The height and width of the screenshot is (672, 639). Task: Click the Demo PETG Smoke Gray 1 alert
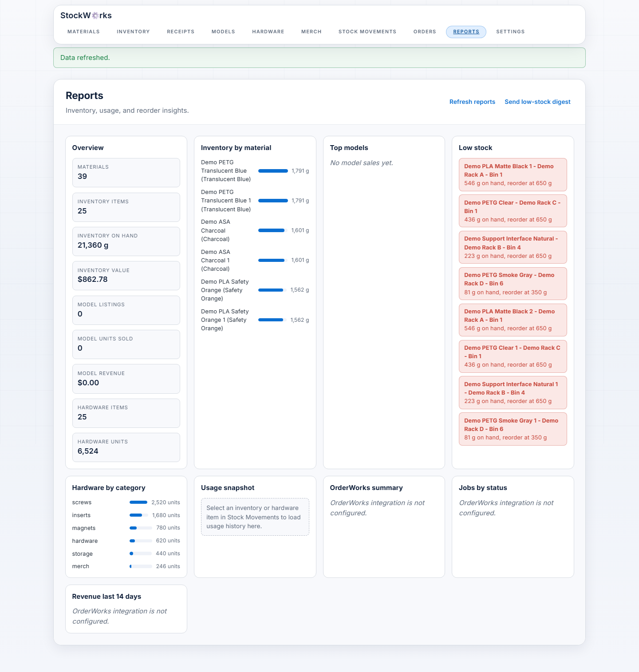[513, 429]
